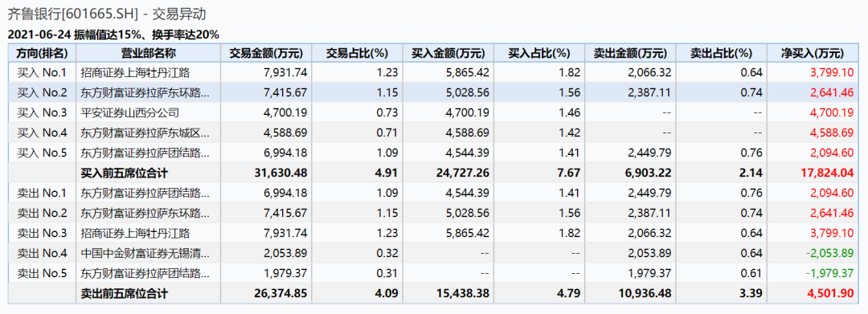The height and width of the screenshot is (314, 868).
Task: Click the 齐鲁银行[601665.SH] - 交易异动 title
Action: pyautogui.click(x=107, y=14)
